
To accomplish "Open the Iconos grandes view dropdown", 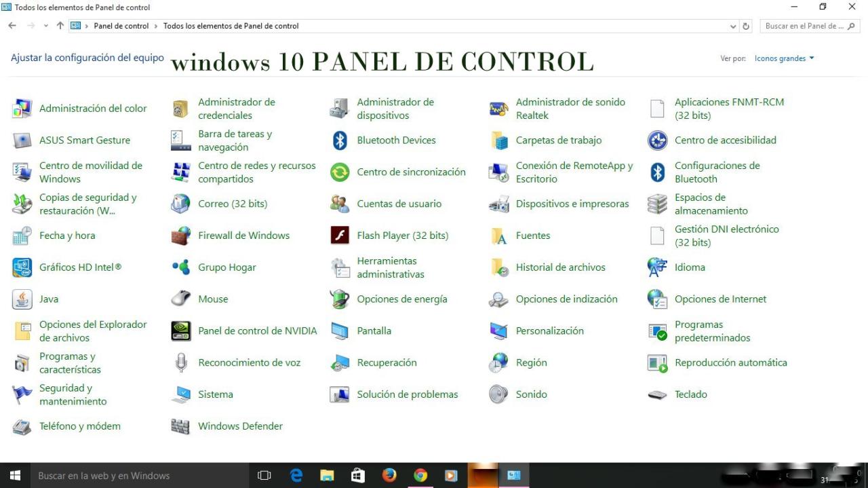I will [784, 58].
